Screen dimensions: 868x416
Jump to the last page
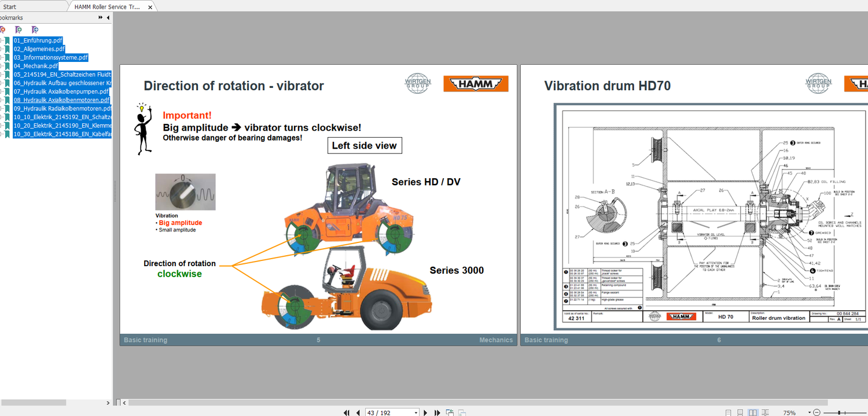point(437,413)
